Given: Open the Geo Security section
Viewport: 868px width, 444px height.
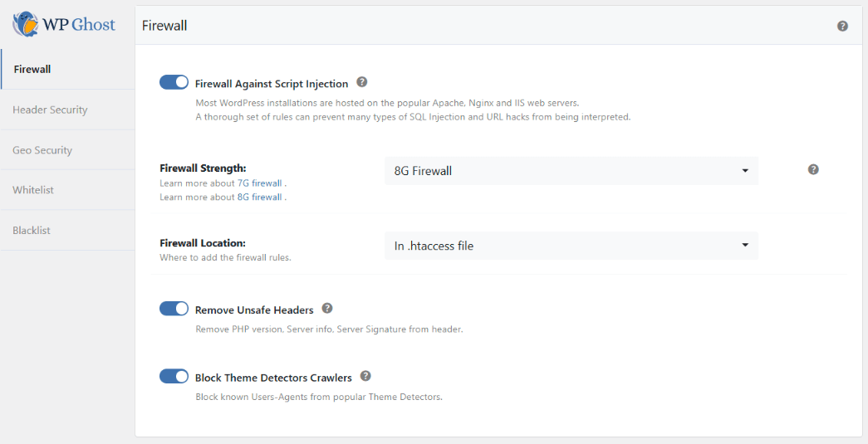Looking at the screenshot, I should coord(42,150).
